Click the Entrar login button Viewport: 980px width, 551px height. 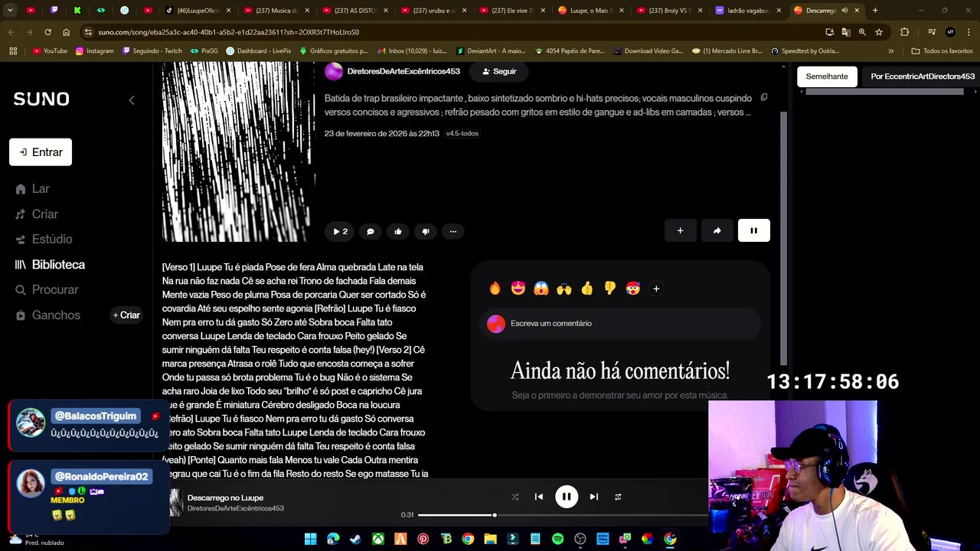click(41, 152)
